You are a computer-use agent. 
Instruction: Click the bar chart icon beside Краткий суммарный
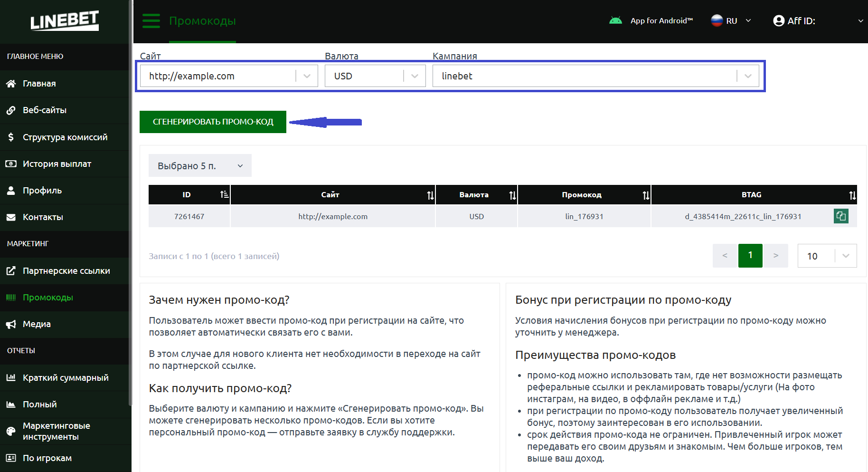[x=11, y=377]
